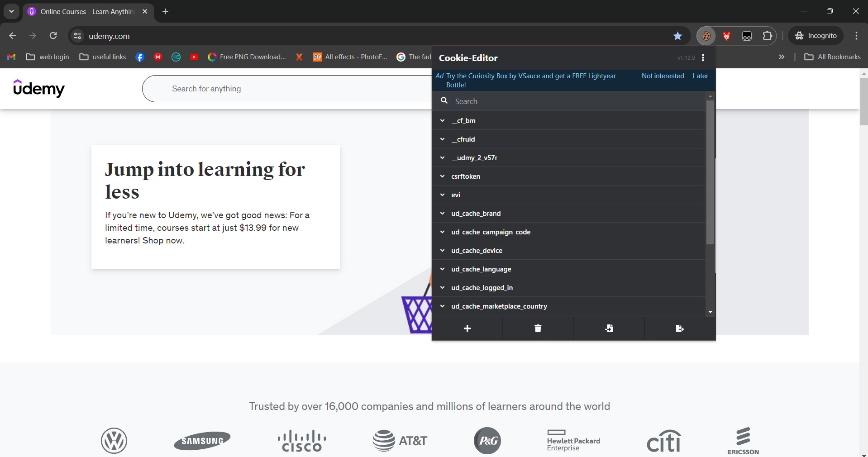Open the web login bookmarks folder
Screen dimensions: 868x457
tap(48, 57)
